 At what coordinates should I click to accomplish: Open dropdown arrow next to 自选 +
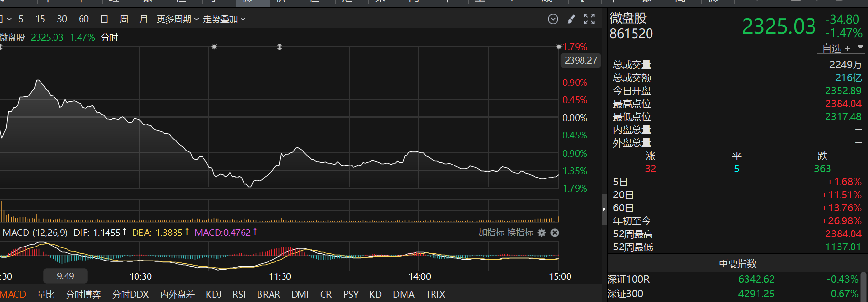861,48
